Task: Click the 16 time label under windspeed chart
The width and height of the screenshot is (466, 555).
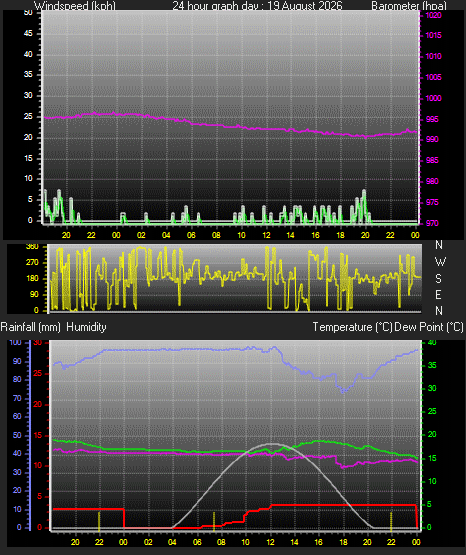Action: click(315, 235)
